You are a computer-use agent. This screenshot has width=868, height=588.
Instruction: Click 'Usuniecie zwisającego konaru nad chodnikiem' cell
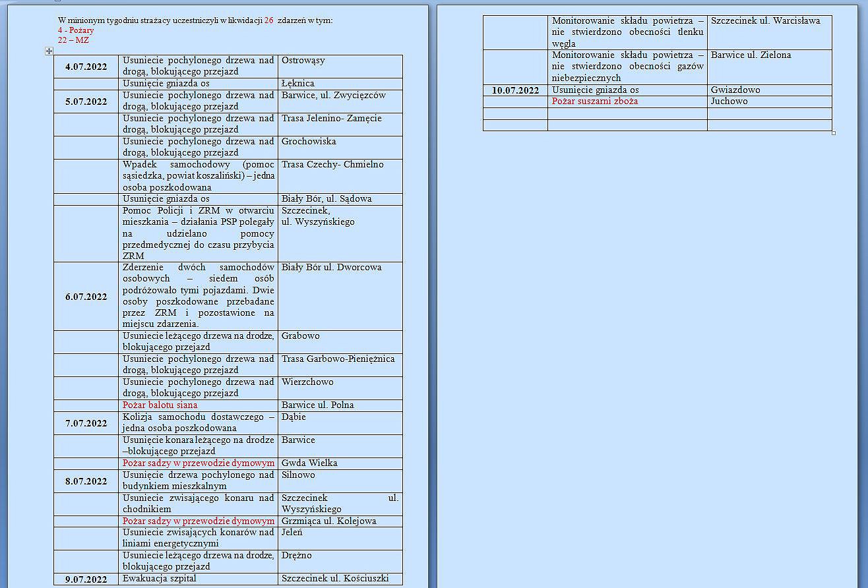199,504
